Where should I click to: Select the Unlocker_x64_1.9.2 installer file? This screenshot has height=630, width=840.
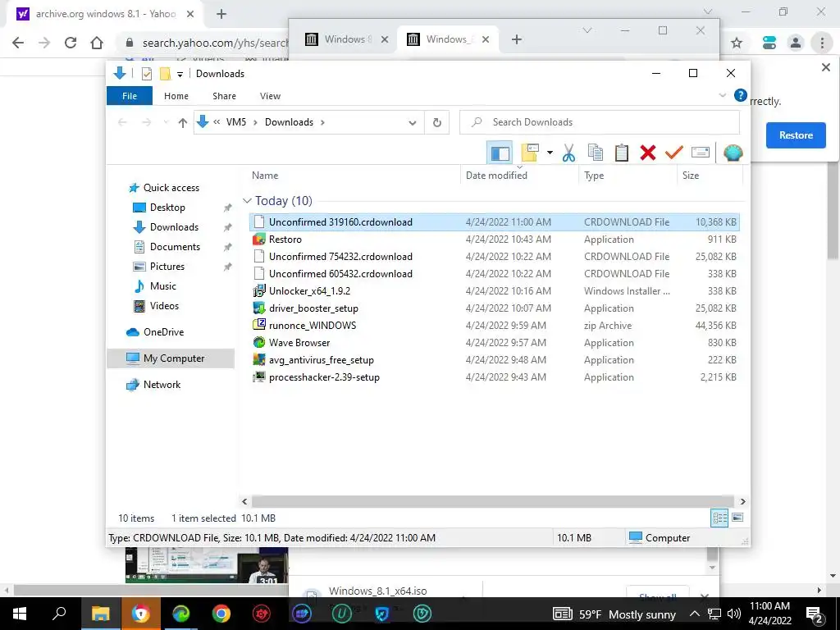coord(495,291)
